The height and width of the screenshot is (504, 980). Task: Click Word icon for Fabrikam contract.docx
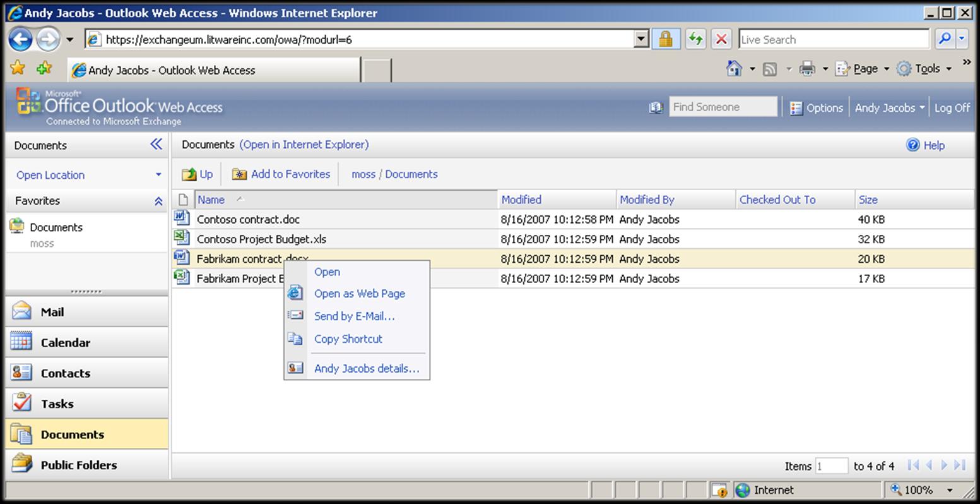(x=182, y=258)
